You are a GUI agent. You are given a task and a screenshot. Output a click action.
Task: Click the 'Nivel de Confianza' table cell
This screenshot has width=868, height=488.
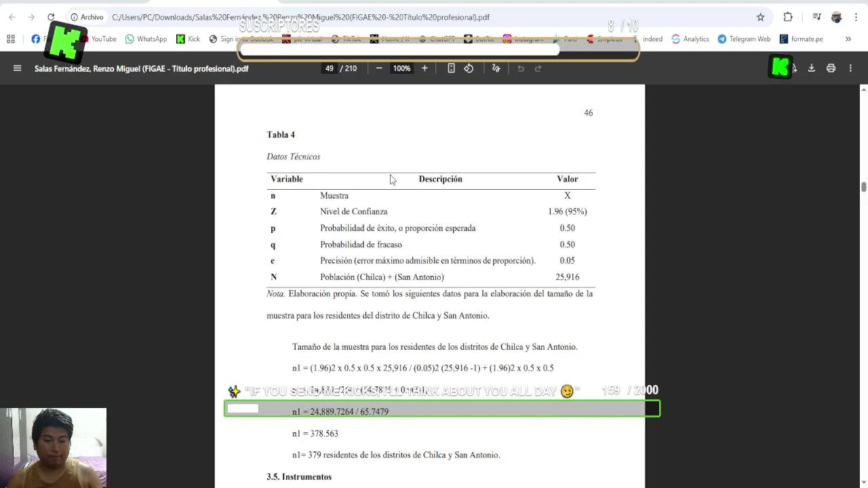coord(354,211)
